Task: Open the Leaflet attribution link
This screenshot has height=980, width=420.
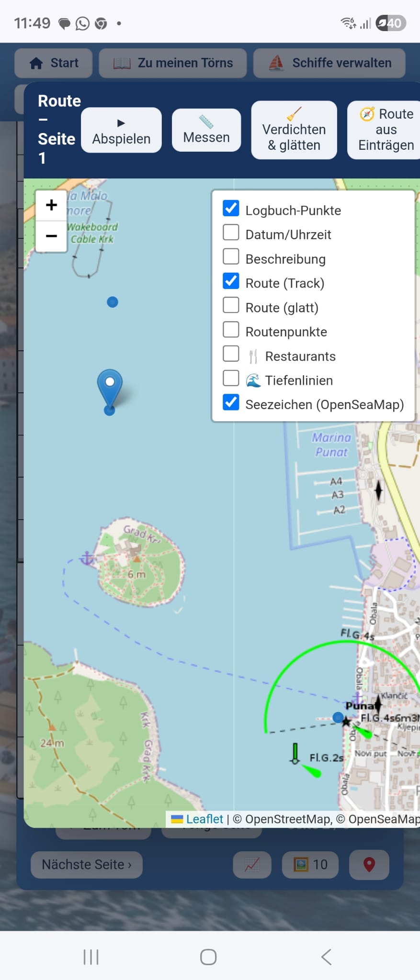Action: pyautogui.click(x=204, y=819)
